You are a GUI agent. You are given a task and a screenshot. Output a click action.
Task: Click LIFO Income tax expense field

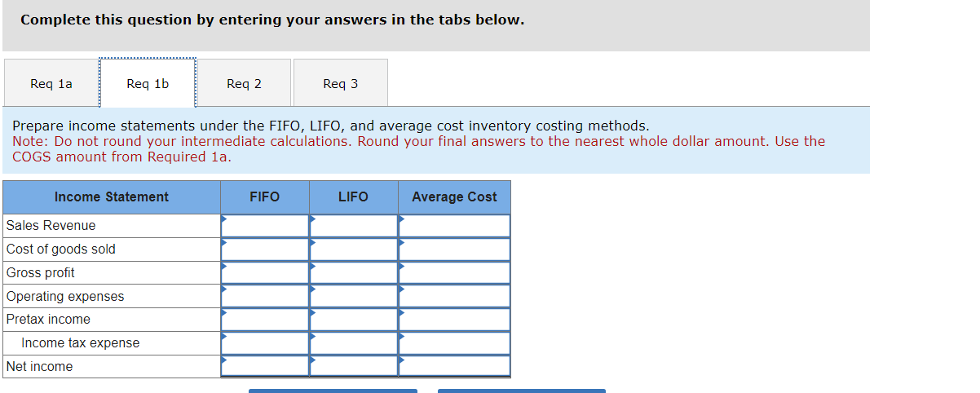tap(354, 343)
